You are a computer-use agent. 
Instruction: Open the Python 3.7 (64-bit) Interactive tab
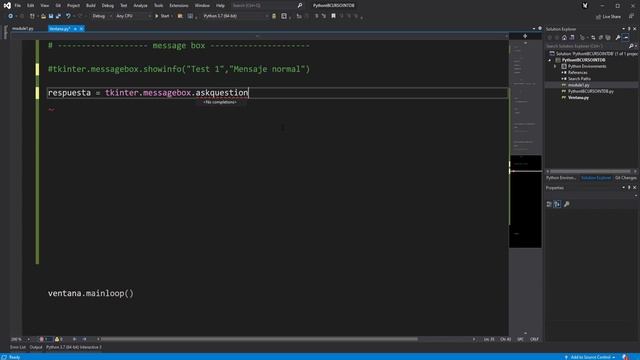(74, 347)
